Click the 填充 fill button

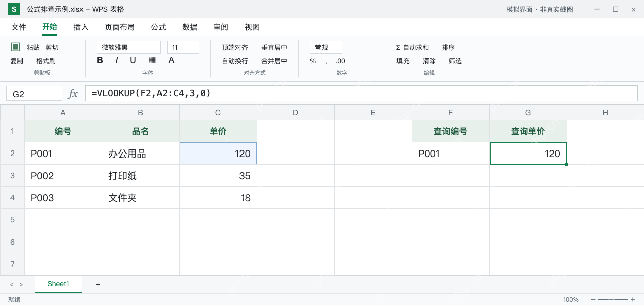tap(403, 61)
